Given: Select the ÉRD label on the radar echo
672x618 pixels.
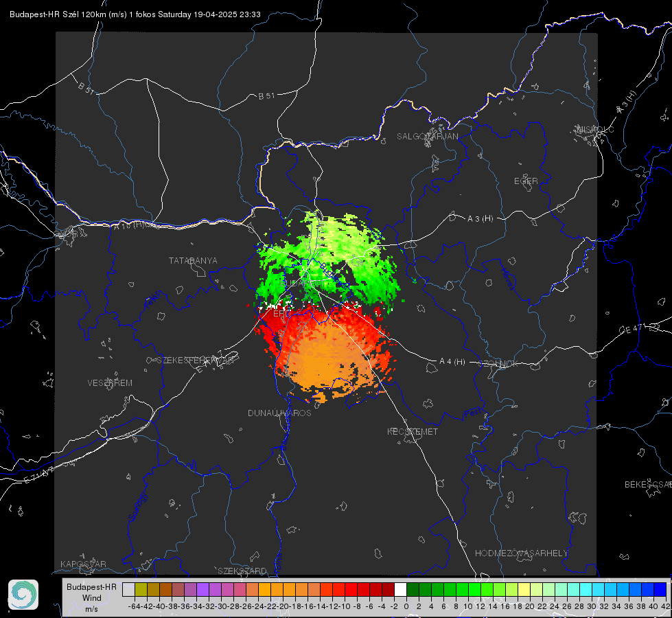Looking at the screenshot, I should click(x=281, y=314).
